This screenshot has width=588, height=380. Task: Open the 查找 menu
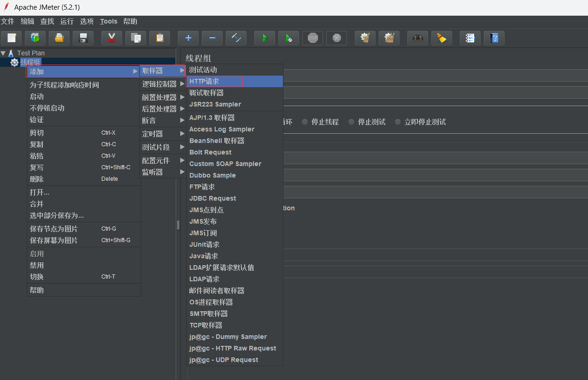[47, 21]
